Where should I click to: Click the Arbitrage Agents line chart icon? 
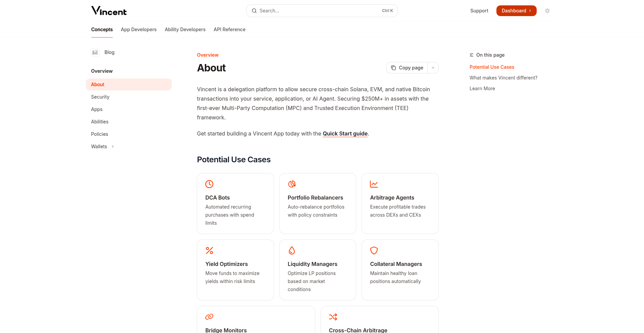[x=374, y=184]
